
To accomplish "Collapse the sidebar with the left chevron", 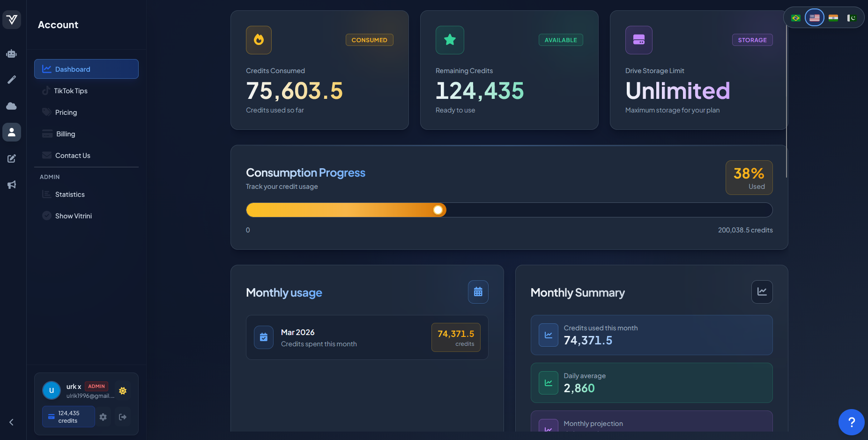I will [x=12, y=422].
